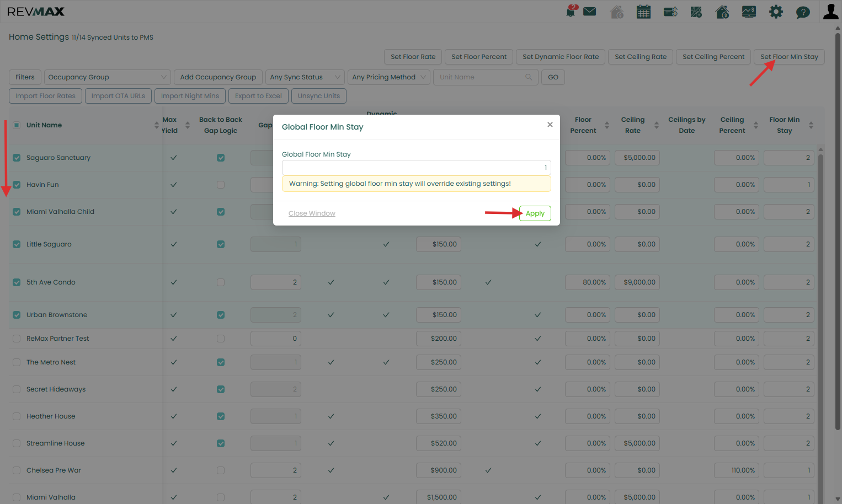Click the Close Window link
Viewport: 842px width, 504px height.
(312, 213)
